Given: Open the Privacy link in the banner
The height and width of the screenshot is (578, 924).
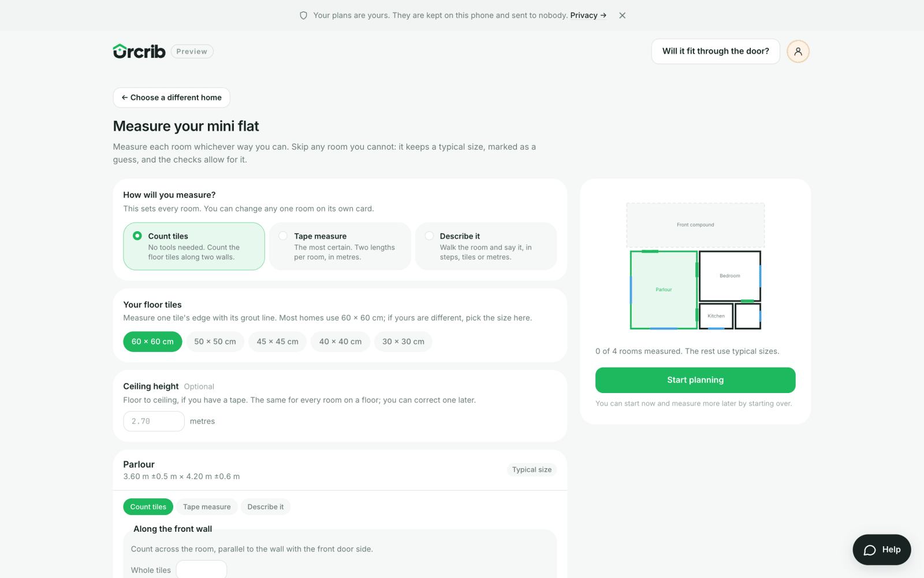Looking at the screenshot, I should tap(588, 16).
